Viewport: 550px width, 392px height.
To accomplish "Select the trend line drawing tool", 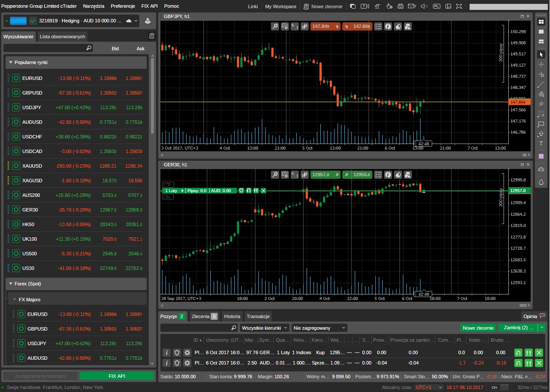I will click(541, 84).
